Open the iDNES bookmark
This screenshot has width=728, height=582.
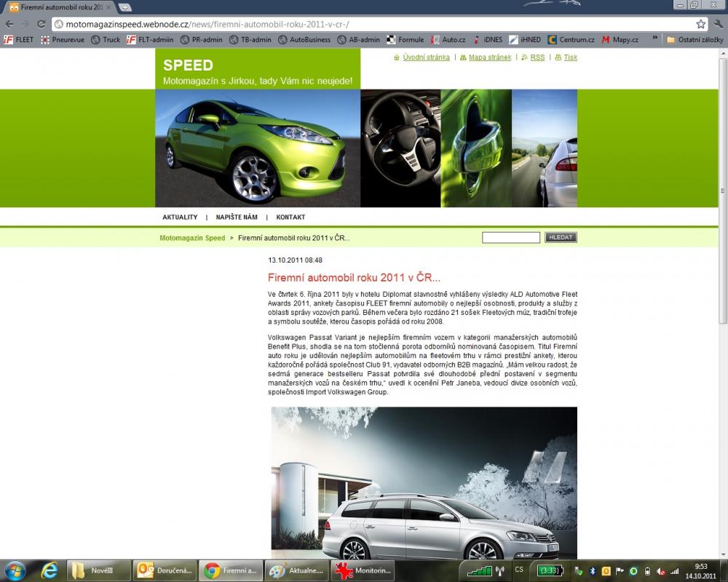pyautogui.click(x=488, y=40)
